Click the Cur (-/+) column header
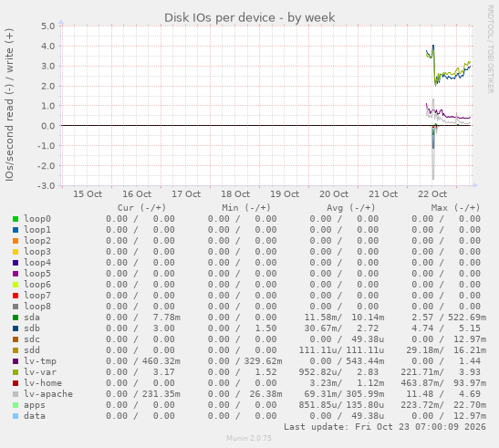Image resolution: width=499 pixels, height=448 pixels. 141,208
